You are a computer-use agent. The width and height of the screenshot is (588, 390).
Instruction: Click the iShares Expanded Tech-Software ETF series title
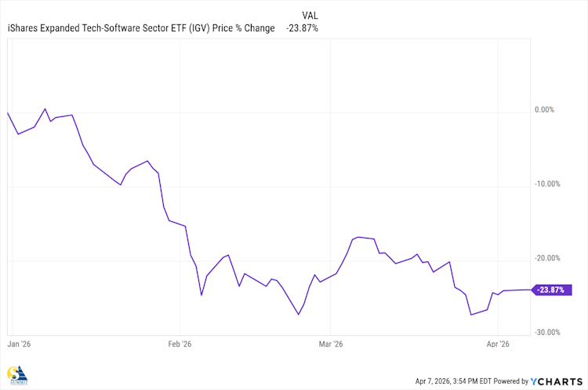click(x=141, y=28)
